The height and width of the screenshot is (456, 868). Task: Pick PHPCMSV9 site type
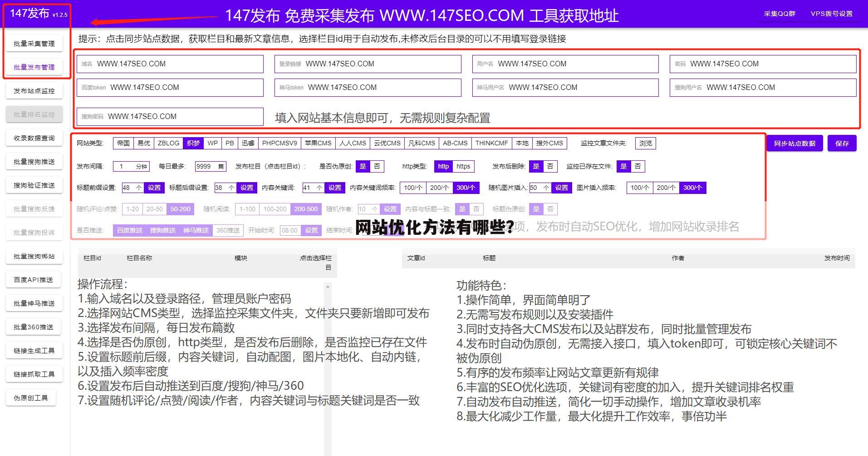point(280,143)
